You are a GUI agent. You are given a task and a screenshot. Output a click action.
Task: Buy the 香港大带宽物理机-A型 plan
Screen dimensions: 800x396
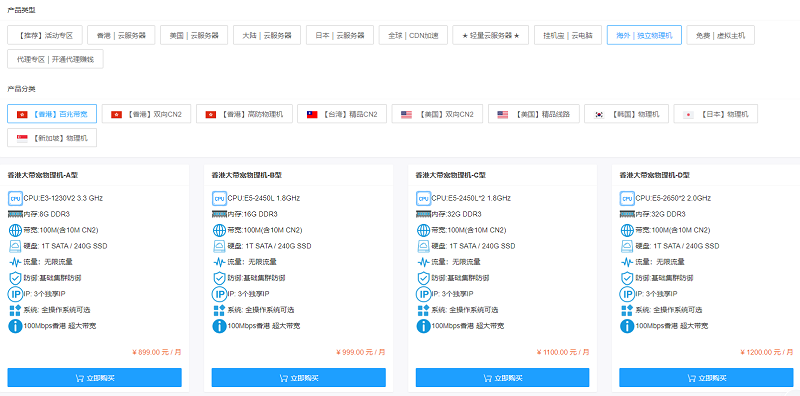point(94,378)
